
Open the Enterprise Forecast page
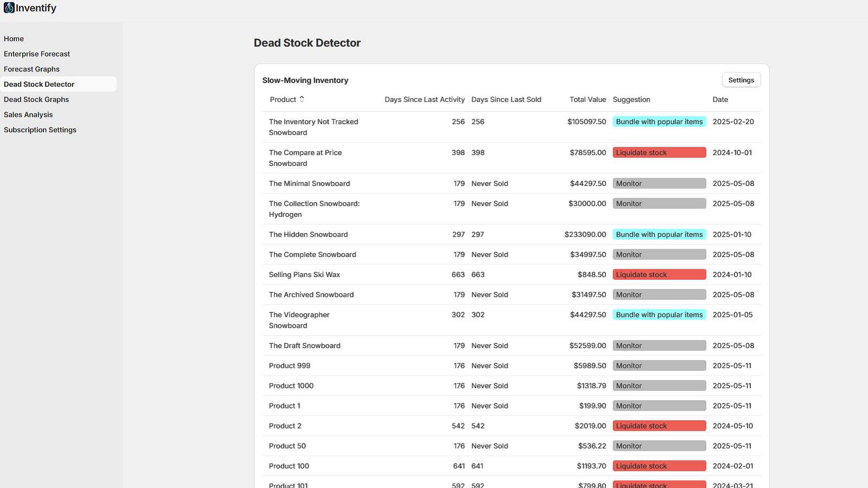pyautogui.click(x=36, y=54)
